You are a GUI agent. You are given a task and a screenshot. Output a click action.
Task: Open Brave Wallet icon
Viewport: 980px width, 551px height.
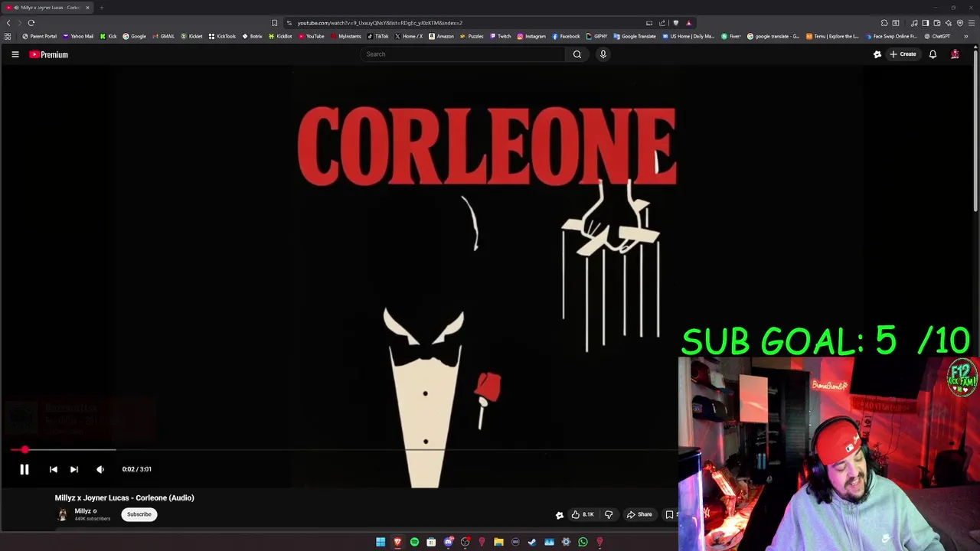(936, 23)
